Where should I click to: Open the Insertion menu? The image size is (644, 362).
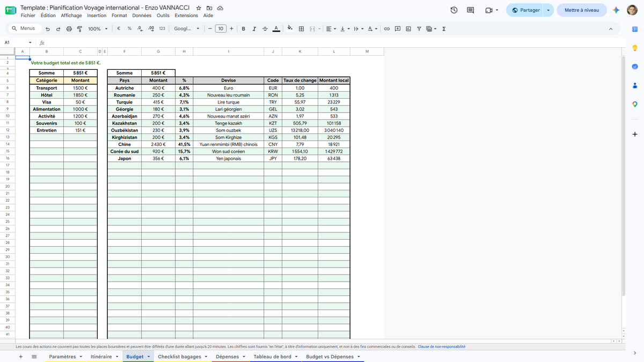click(x=97, y=16)
